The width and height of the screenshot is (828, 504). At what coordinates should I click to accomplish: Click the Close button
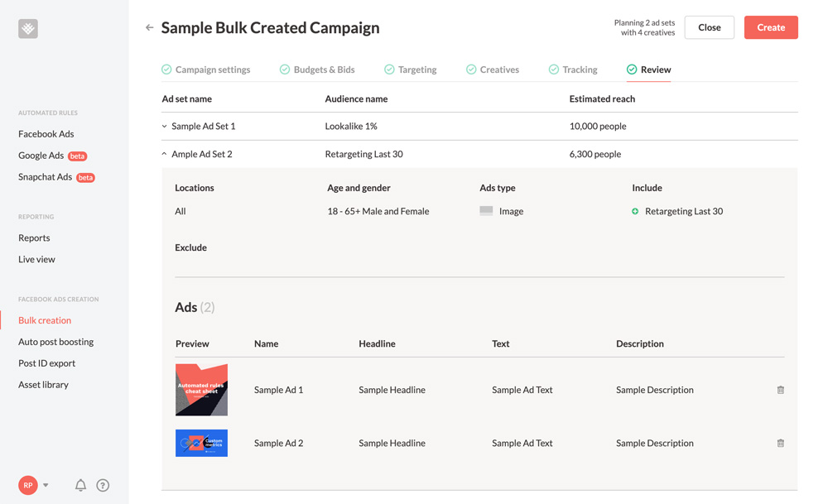[709, 27]
